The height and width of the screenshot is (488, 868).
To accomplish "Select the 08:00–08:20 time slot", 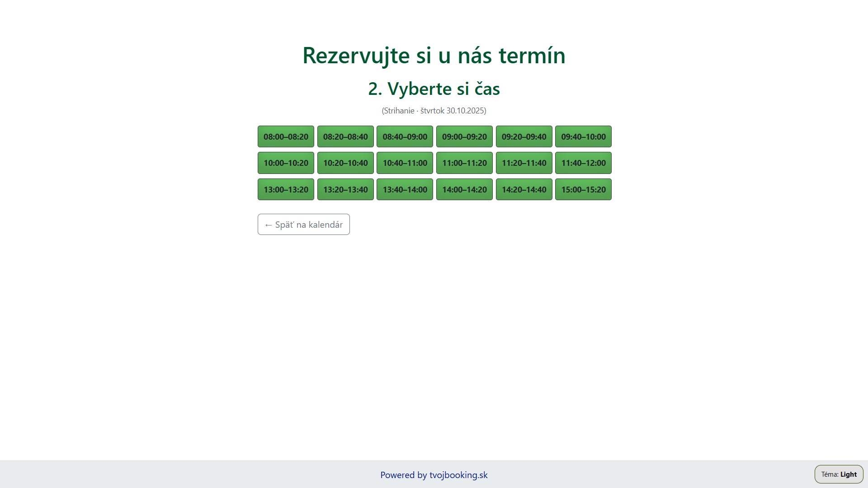I will point(286,136).
